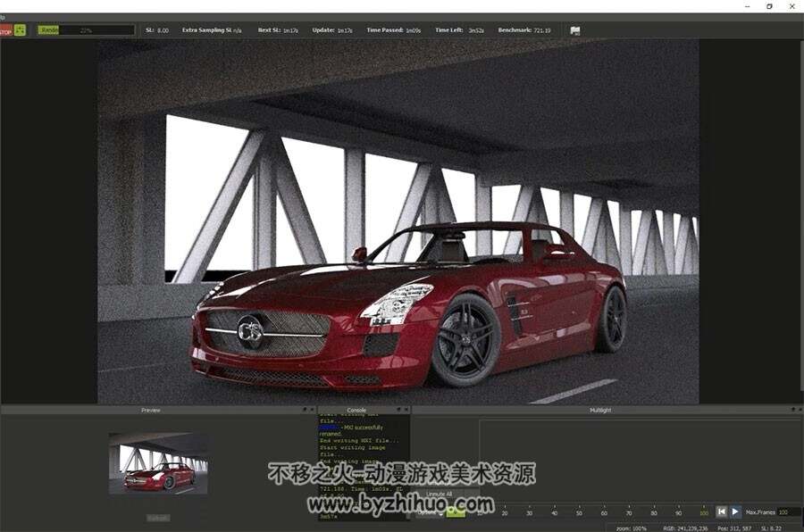804x532 pixels.
Task: Select the Multilight panel title
Action: 600,410
